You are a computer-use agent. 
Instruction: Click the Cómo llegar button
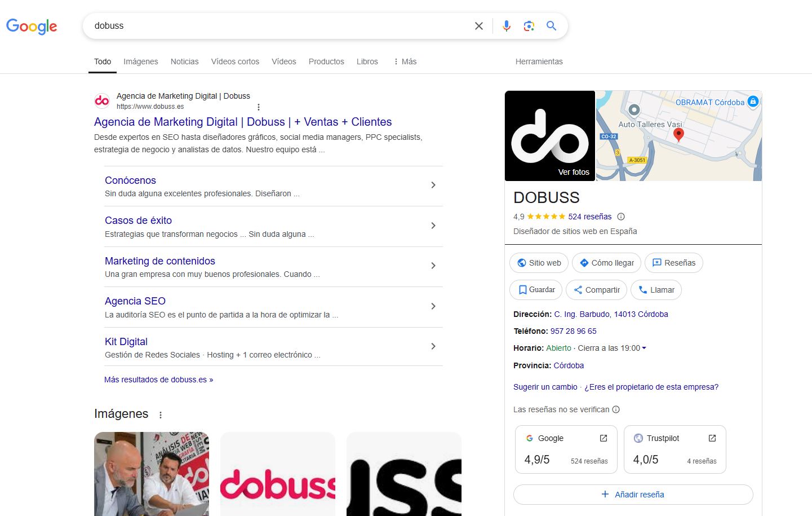[x=606, y=263]
